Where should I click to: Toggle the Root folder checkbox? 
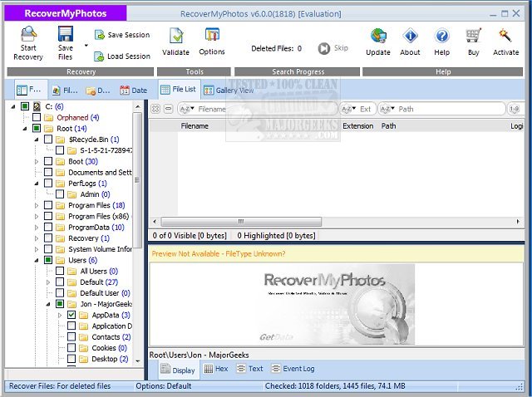[x=37, y=129]
